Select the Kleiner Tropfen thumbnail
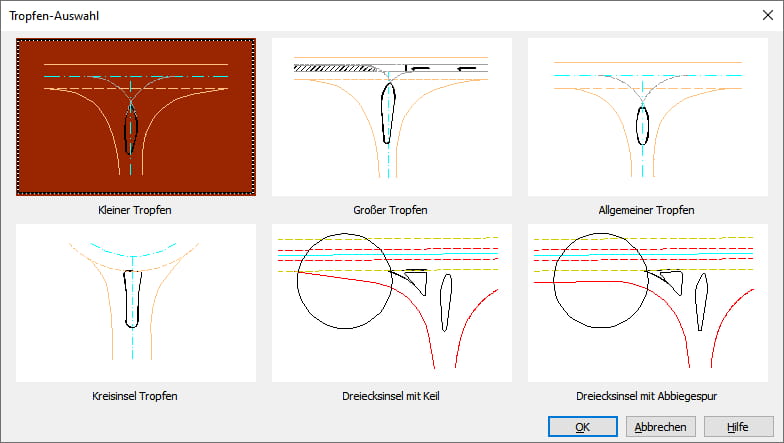 point(136,116)
